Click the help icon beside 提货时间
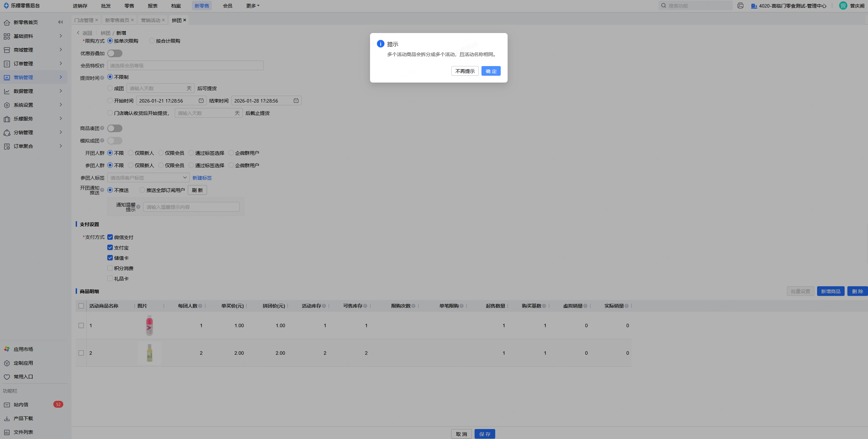Viewport: 868px width, 439px height. (102, 78)
